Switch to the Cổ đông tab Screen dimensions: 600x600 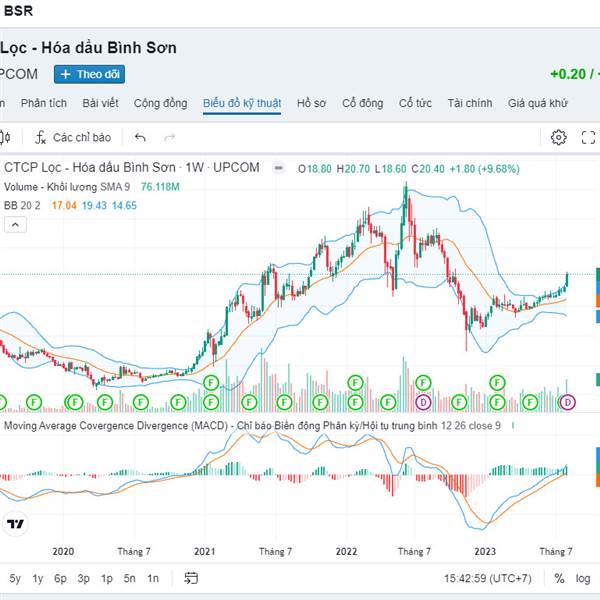[362, 103]
